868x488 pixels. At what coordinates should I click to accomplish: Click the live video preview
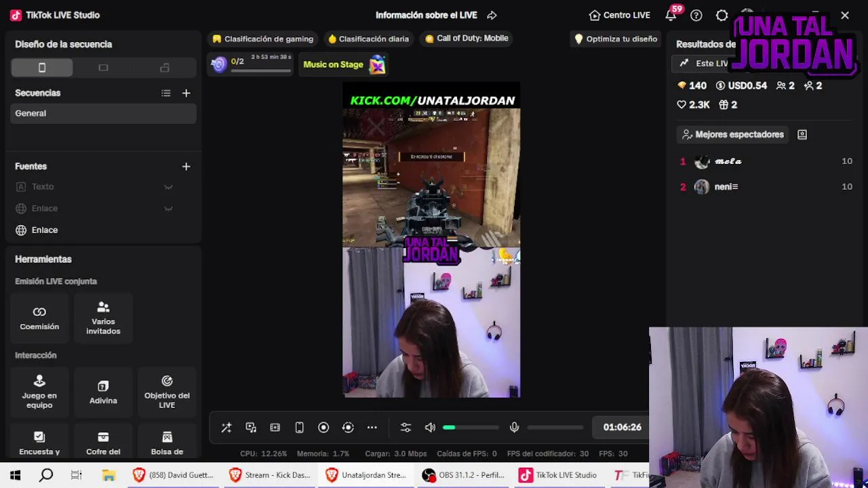pos(431,240)
